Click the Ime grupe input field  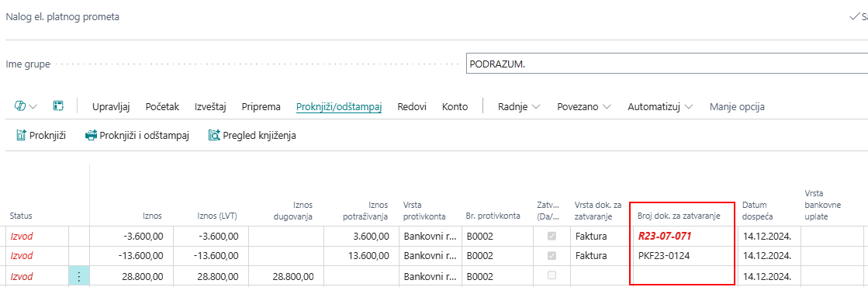click(x=667, y=64)
